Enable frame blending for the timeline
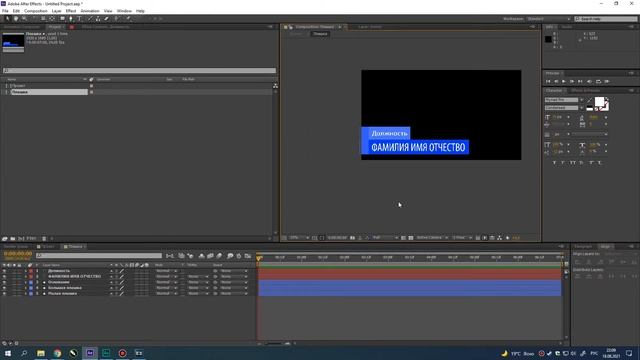The height and width of the screenshot is (360, 640). 210,256
